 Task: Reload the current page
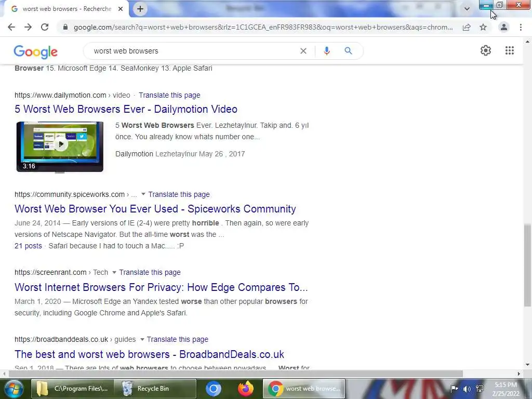point(45,27)
